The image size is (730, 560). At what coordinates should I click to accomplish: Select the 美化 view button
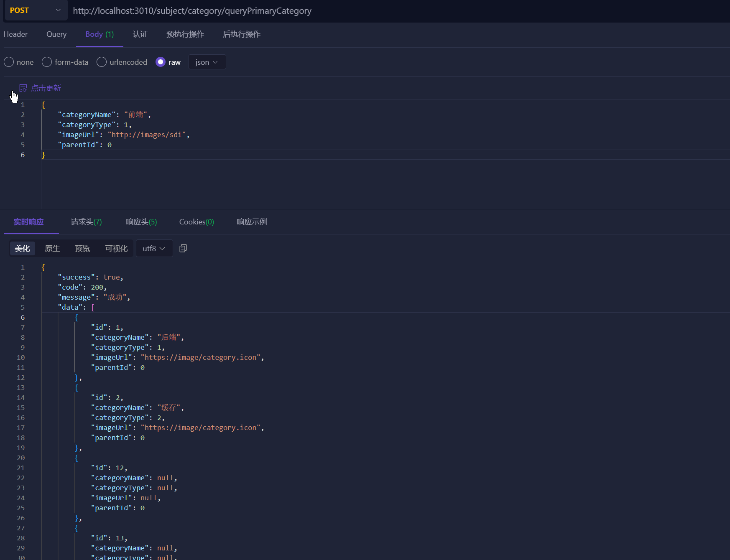tap(22, 249)
